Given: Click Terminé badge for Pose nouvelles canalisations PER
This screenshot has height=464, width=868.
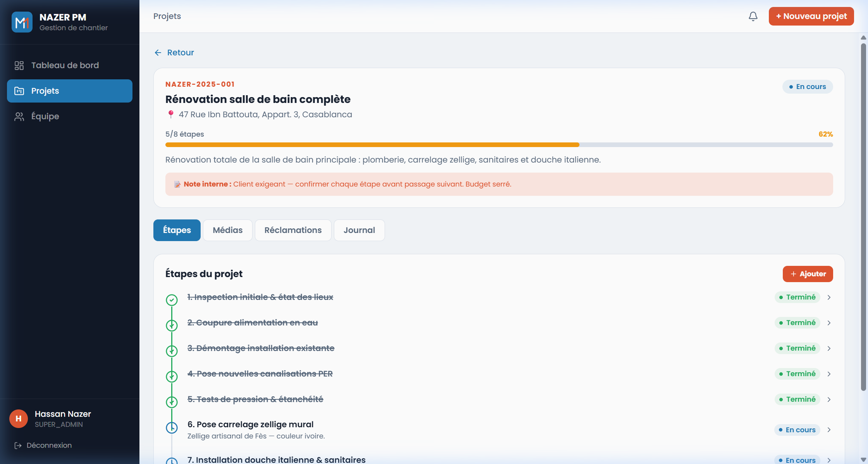Looking at the screenshot, I should coord(798,374).
